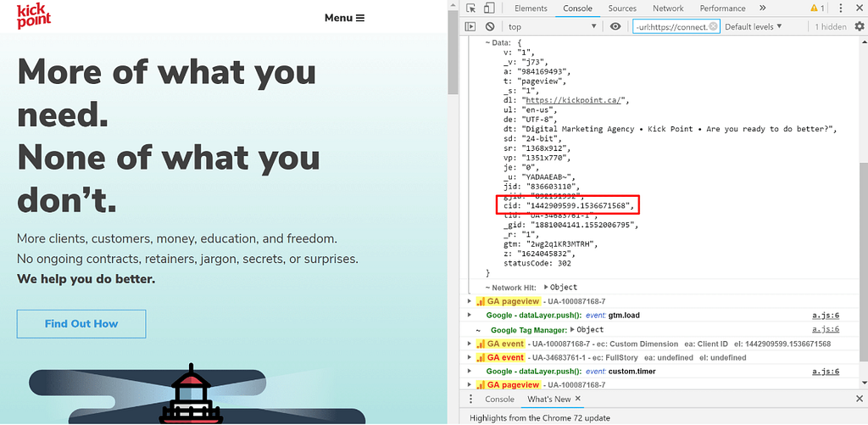The height and width of the screenshot is (425, 868).
Task: Click the _gid value 1881004141.1552006795
Action: pyautogui.click(x=584, y=225)
